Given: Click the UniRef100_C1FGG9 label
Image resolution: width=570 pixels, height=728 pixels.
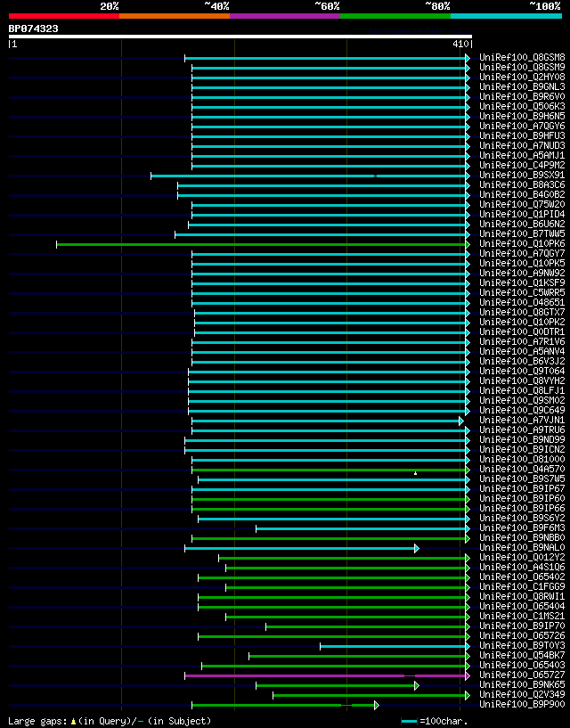Looking at the screenshot, I should coord(522,586).
